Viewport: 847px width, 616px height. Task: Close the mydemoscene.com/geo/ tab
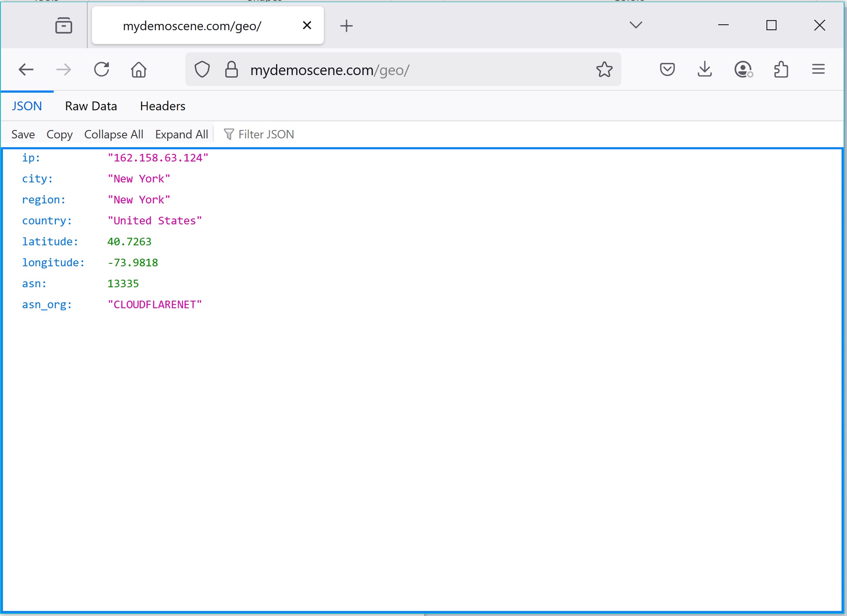click(307, 26)
